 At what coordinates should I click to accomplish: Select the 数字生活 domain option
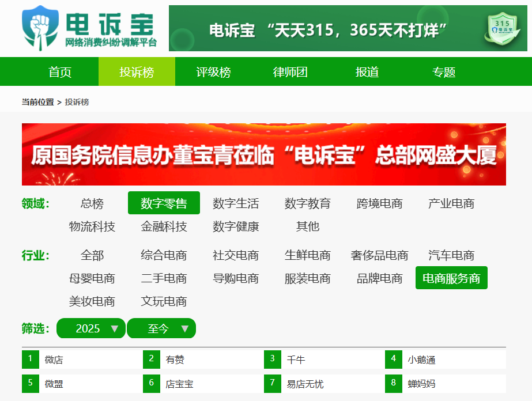(x=236, y=203)
